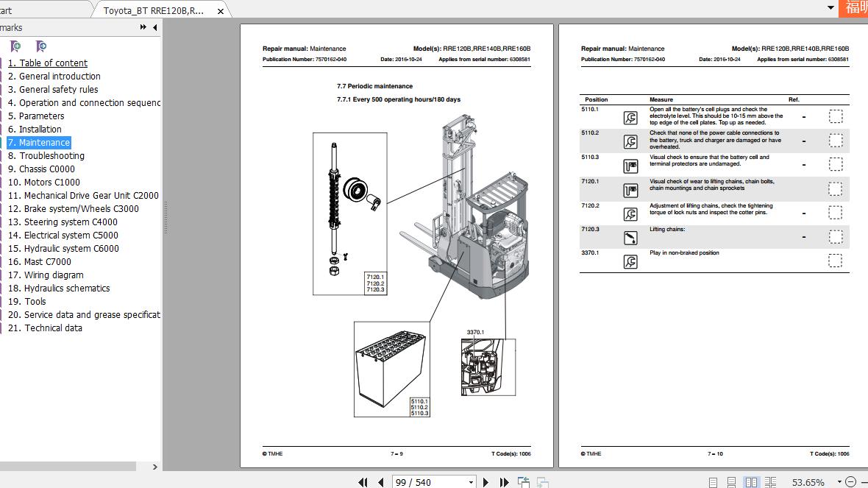Click the bookmark jump icon with blue arrow
Screen dimensions: 868x488
[x=41, y=46]
